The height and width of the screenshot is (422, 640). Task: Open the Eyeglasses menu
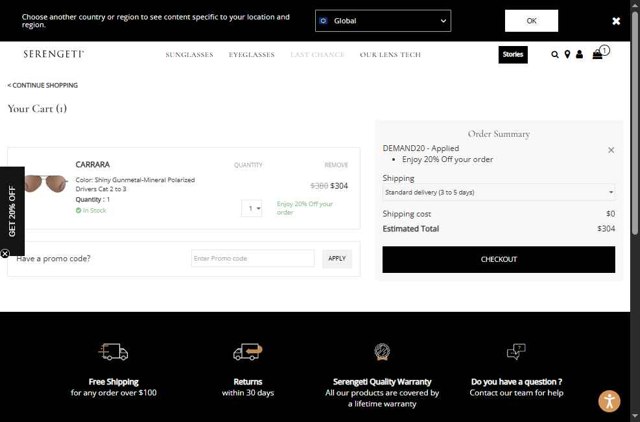(x=251, y=55)
